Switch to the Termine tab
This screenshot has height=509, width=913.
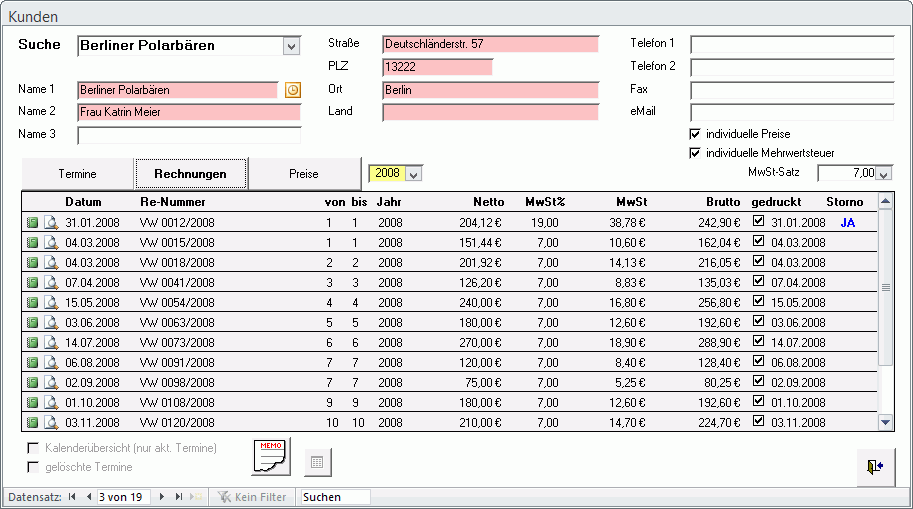[77, 174]
